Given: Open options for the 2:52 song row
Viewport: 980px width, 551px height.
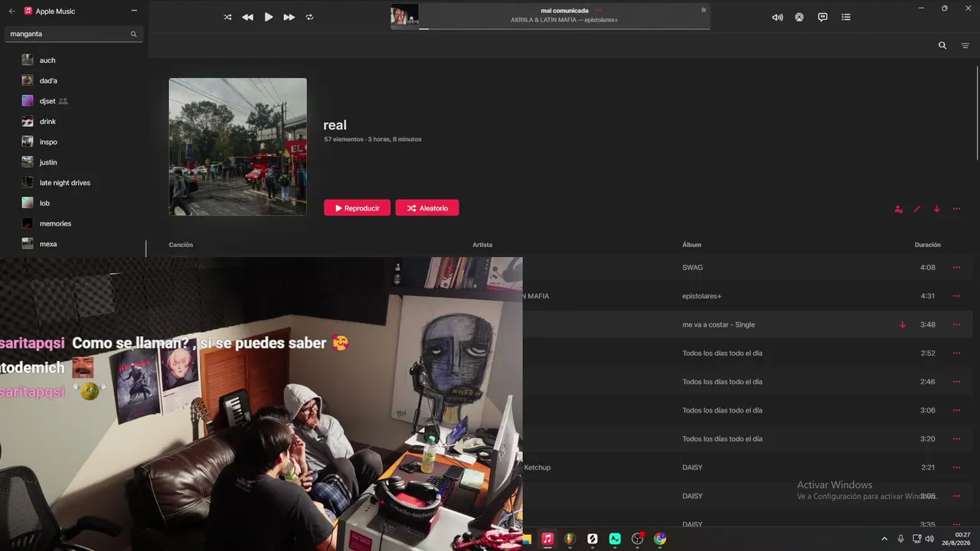Looking at the screenshot, I should point(956,354).
